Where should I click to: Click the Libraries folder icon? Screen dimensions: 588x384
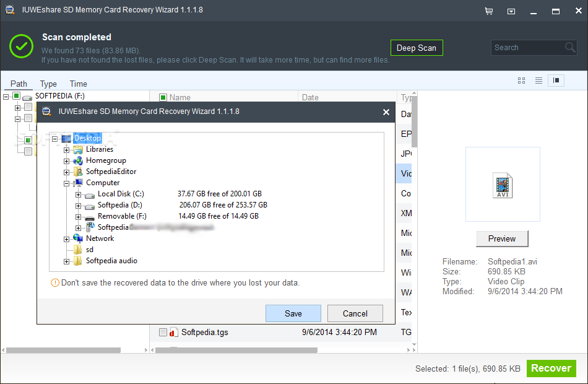click(78, 150)
